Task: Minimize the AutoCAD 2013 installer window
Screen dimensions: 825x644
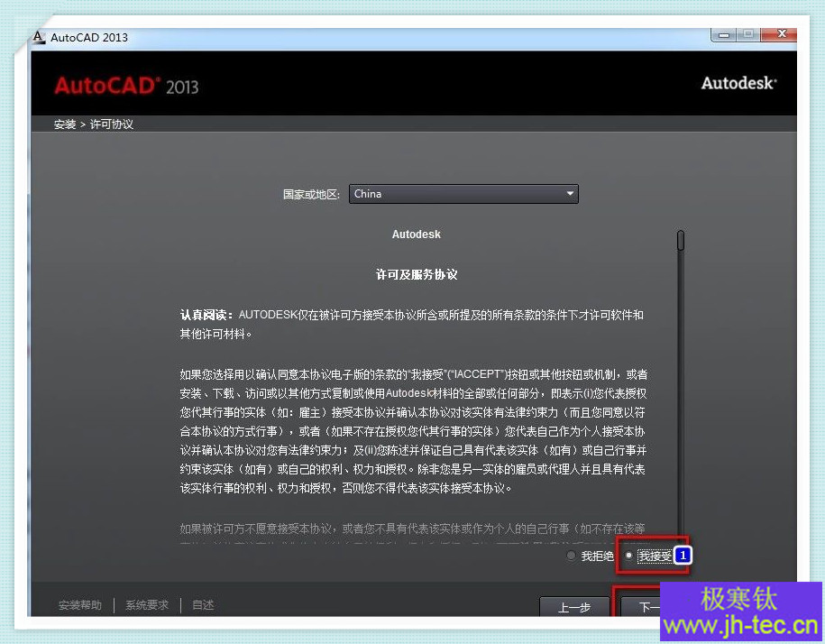Action: tap(724, 34)
